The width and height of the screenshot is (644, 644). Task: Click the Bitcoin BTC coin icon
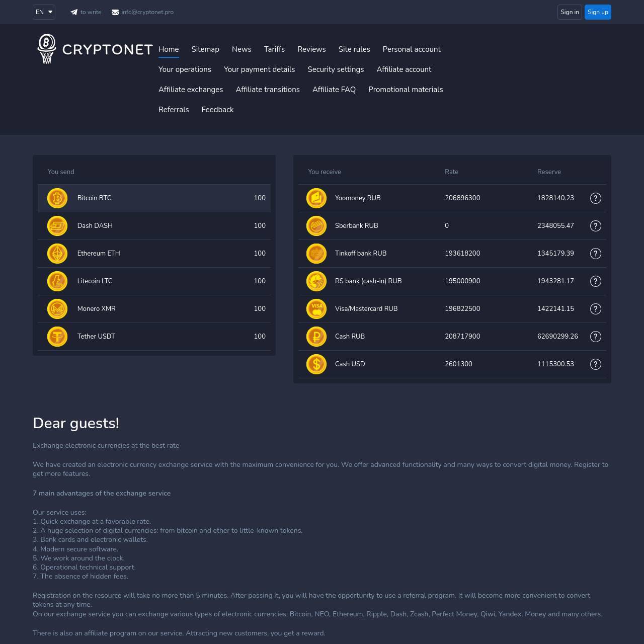(57, 198)
